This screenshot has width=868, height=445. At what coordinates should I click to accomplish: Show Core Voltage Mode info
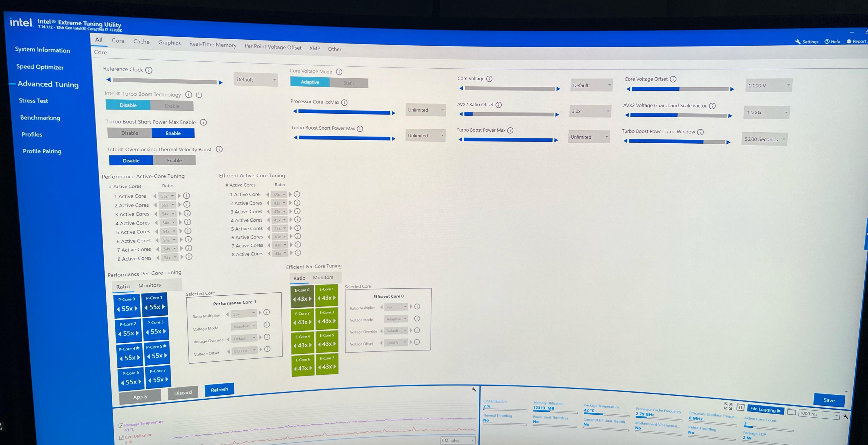tap(339, 72)
